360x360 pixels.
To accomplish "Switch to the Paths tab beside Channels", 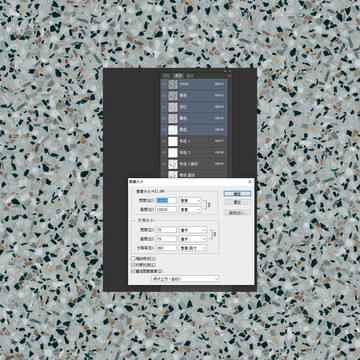I will click(189, 76).
